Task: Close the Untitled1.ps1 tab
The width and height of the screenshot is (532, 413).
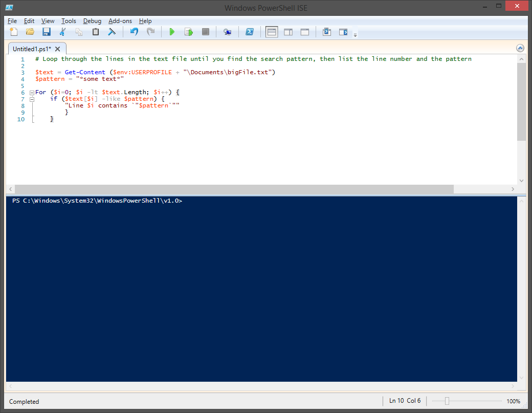Action: click(57, 49)
